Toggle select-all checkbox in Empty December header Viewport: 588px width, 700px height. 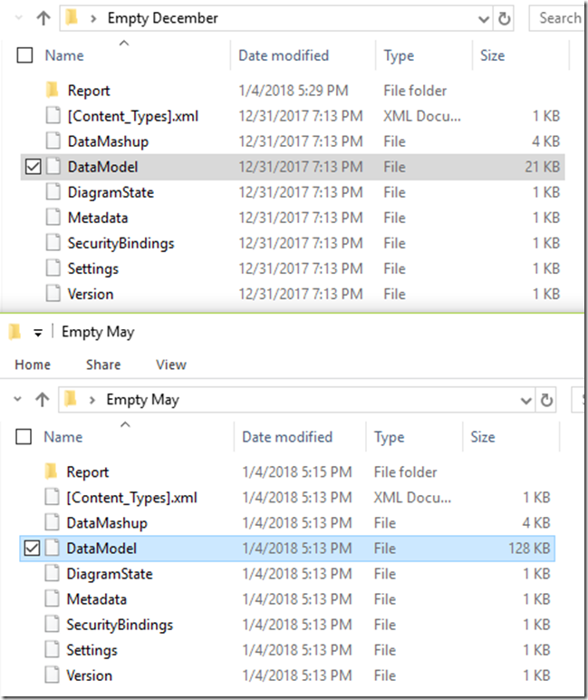25,55
